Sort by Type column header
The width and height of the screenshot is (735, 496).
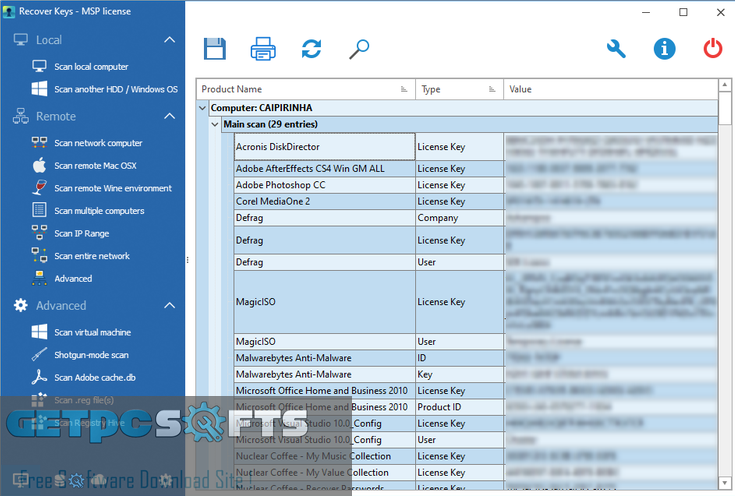(x=459, y=89)
